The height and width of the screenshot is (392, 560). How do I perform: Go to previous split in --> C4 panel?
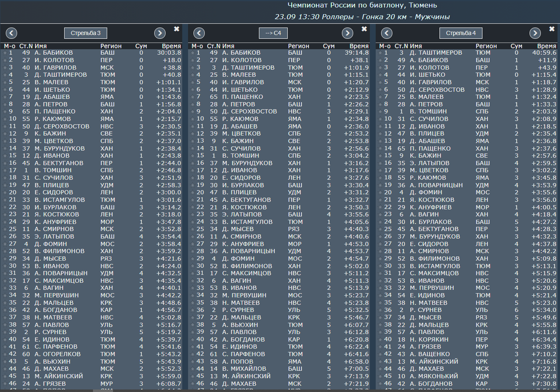(199, 33)
